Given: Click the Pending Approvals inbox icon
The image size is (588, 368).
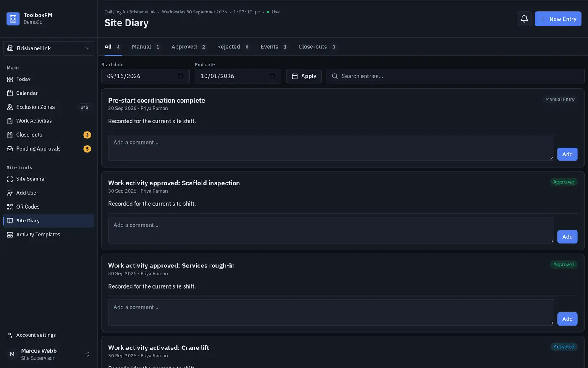Looking at the screenshot, I should (x=10, y=148).
